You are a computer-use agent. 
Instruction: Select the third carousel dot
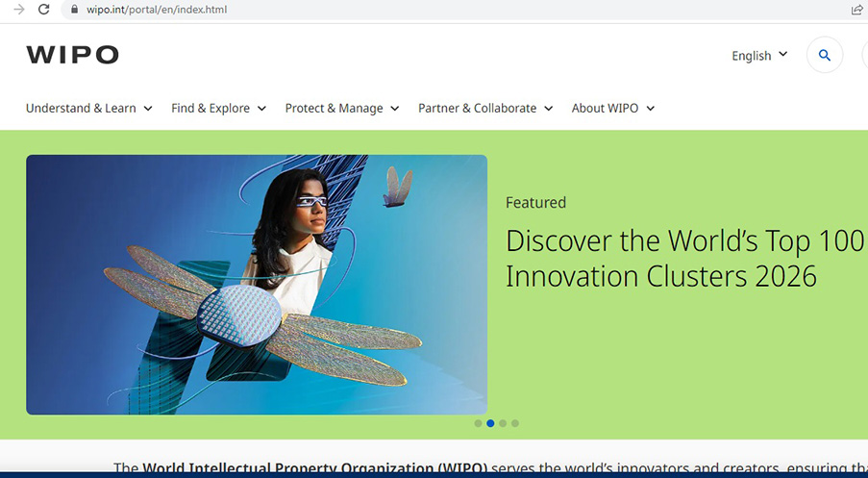tap(503, 423)
